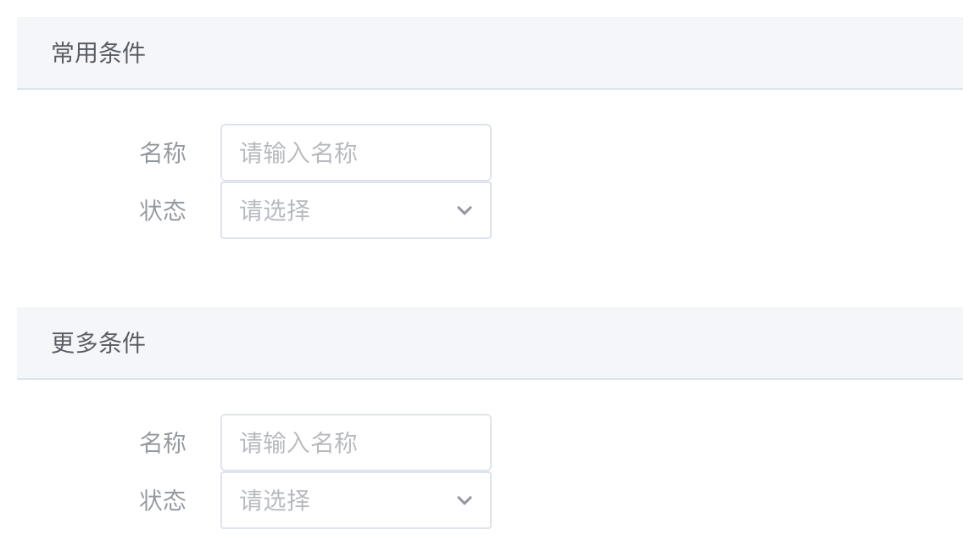Click the 常用条件 title text
The height and width of the screenshot is (546, 980).
point(98,53)
